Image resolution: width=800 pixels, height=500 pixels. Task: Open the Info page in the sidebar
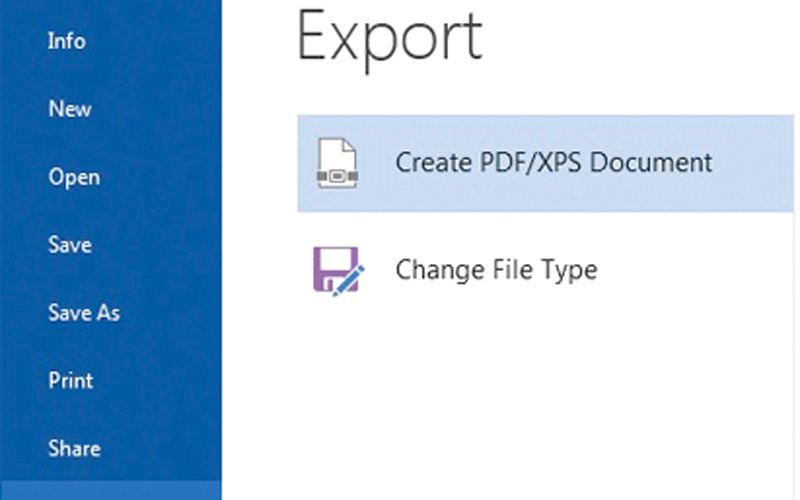click(66, 41)
